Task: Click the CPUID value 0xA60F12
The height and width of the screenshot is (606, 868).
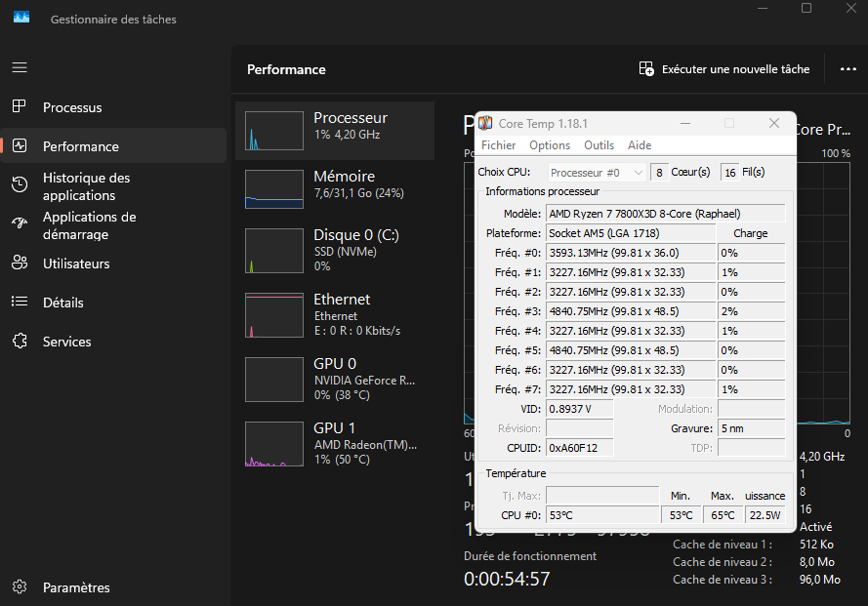Action: (x=580, y=448)
